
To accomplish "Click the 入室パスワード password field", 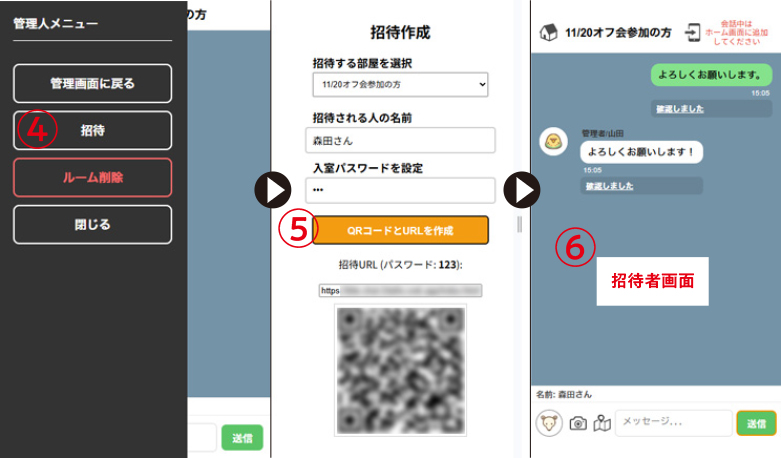I will pos(400,190).
